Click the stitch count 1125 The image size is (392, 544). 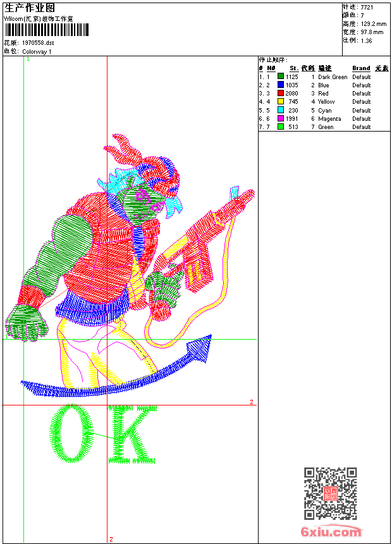coord(291,77)
